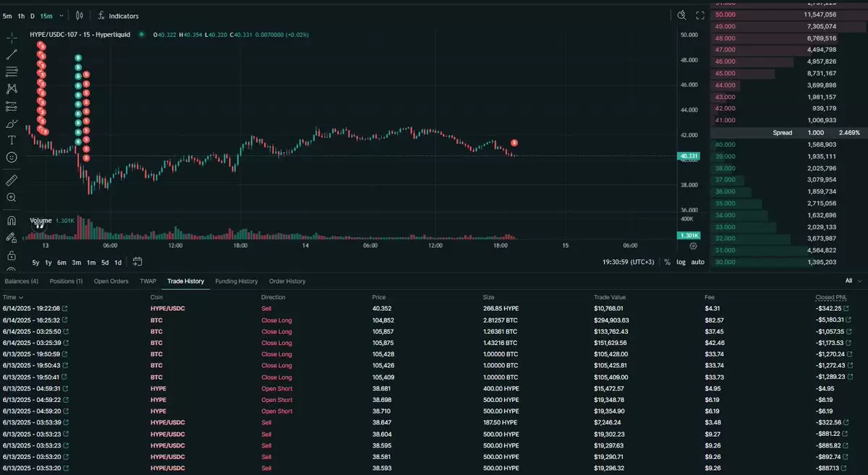Open the go-to-date calendar icon

coord(137,262)
